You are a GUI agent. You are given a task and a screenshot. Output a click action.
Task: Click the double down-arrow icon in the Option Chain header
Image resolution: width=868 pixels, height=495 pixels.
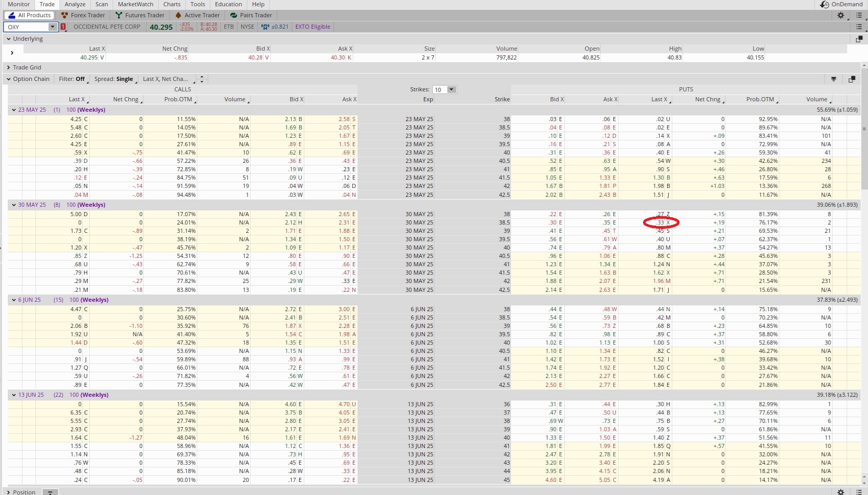834,79
